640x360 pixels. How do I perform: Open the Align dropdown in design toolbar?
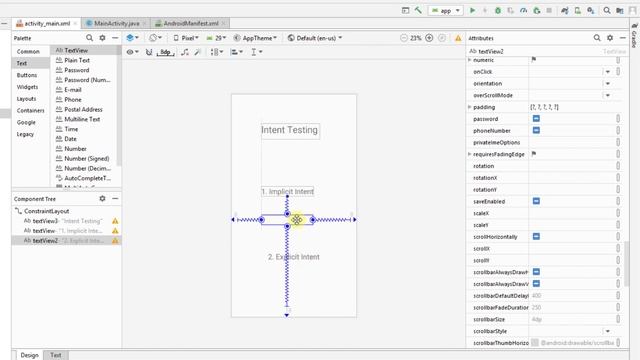(x=236, y=52)
